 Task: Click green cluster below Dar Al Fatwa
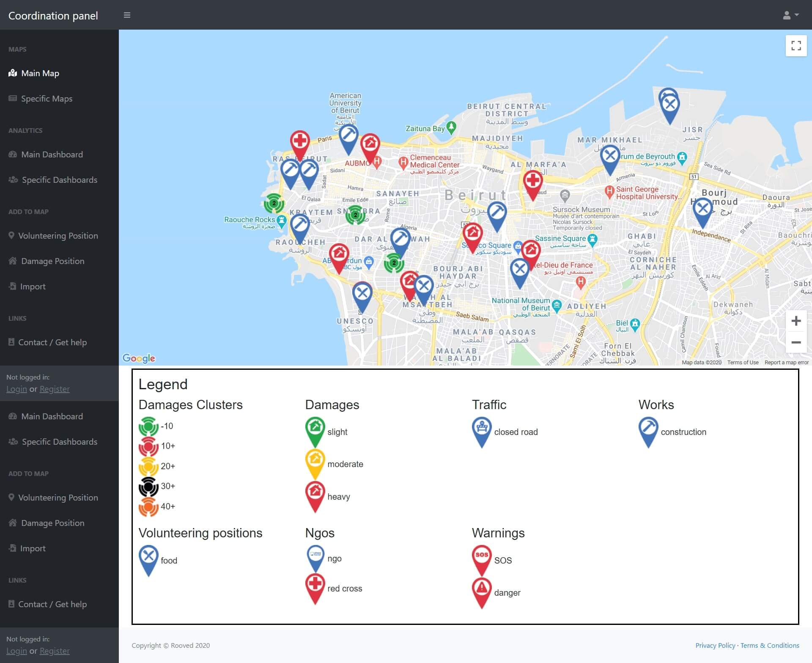pyautogui.click(x=394, y=263)
